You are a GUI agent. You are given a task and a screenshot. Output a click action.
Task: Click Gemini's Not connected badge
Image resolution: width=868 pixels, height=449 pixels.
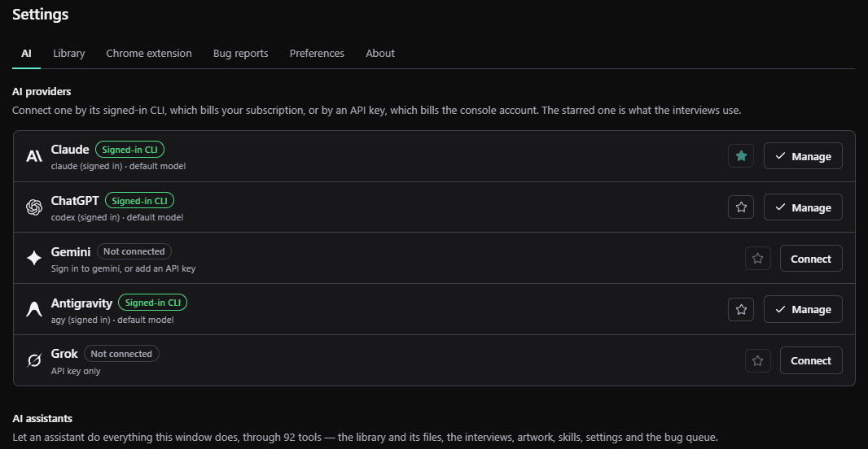[134, 251]
